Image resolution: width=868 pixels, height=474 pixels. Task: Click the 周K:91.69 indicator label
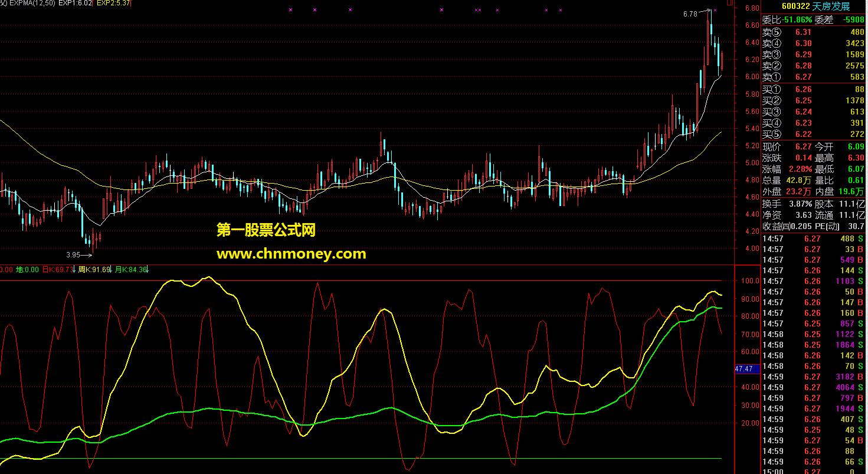click(94, 270)
